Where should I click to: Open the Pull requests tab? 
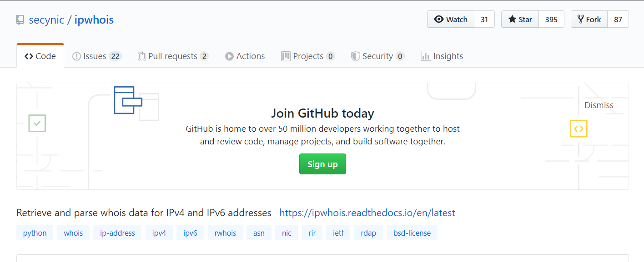(x=173, y=56)
